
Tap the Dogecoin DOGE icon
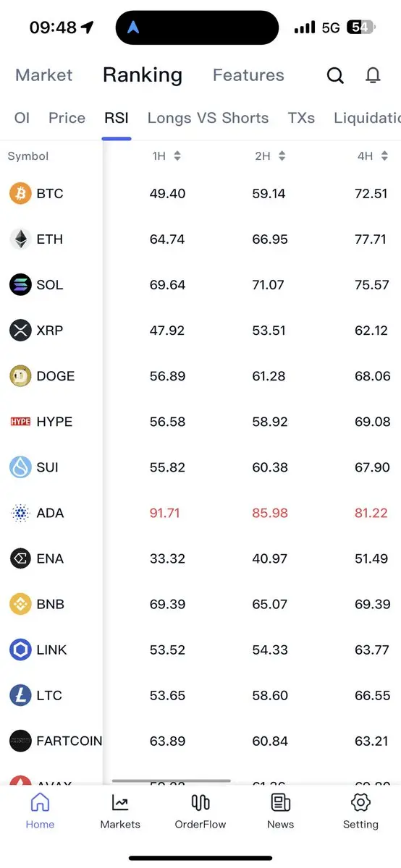pos(20,376)
